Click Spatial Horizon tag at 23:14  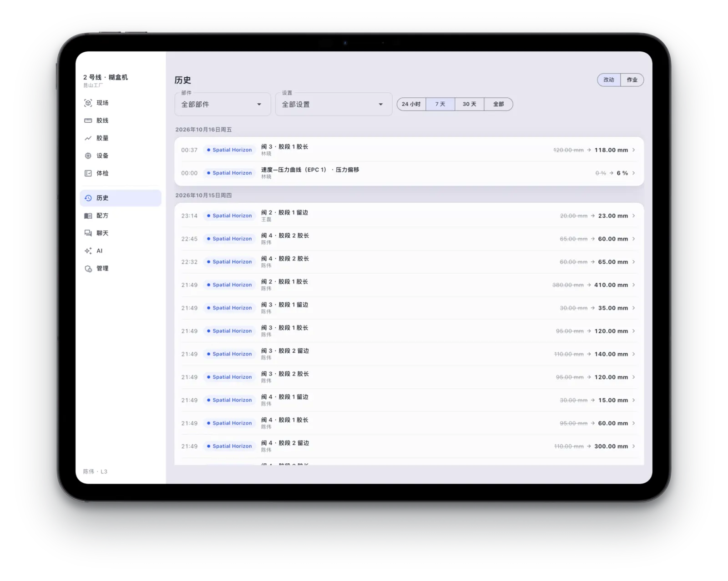[x=229, y=216]
